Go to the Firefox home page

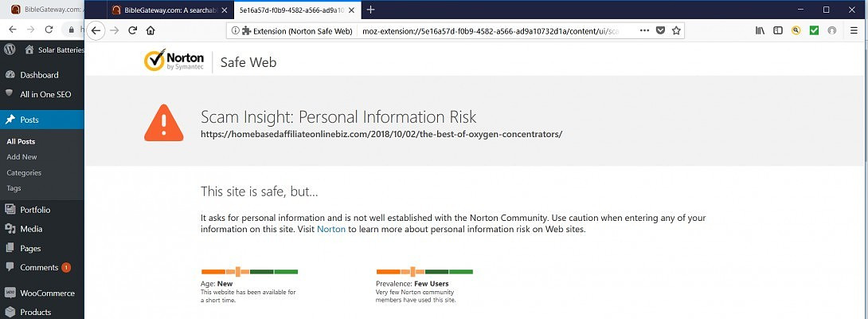tap(151, 30)
